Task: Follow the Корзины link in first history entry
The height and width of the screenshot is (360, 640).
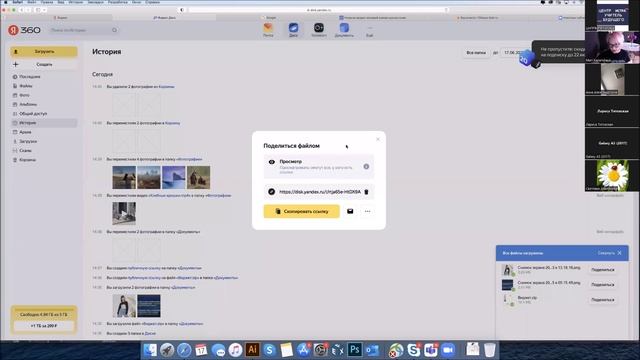Action: [167, 87]
